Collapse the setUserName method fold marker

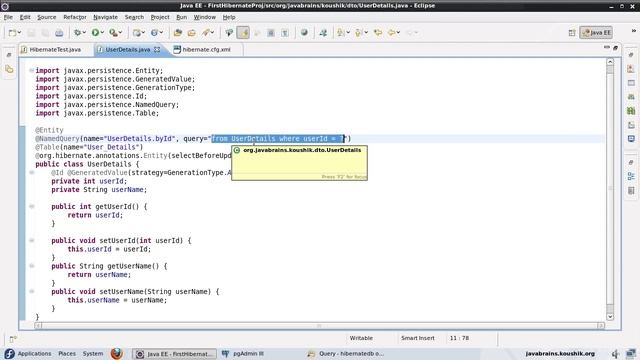pyautogui.click(x=31, y=291)
